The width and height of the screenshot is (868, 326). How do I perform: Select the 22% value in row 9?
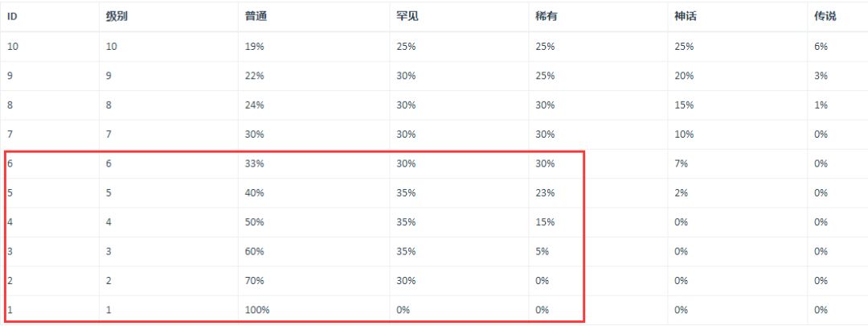click(x=254, y=76)
